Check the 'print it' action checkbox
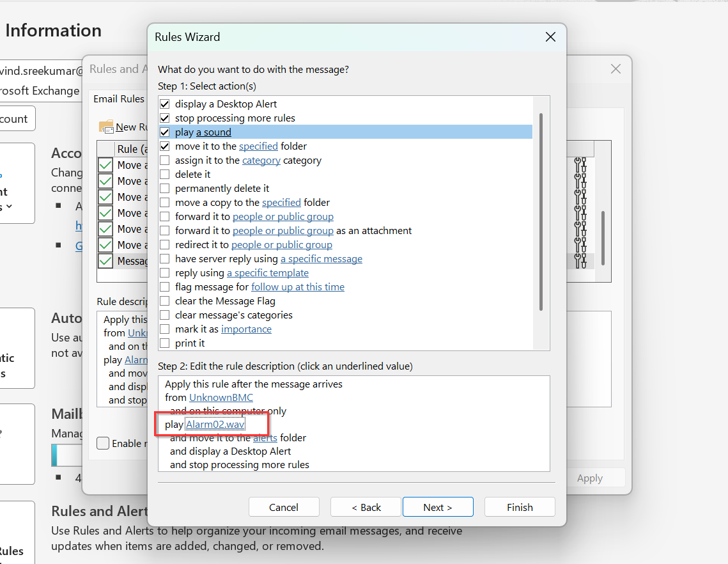 165,343
